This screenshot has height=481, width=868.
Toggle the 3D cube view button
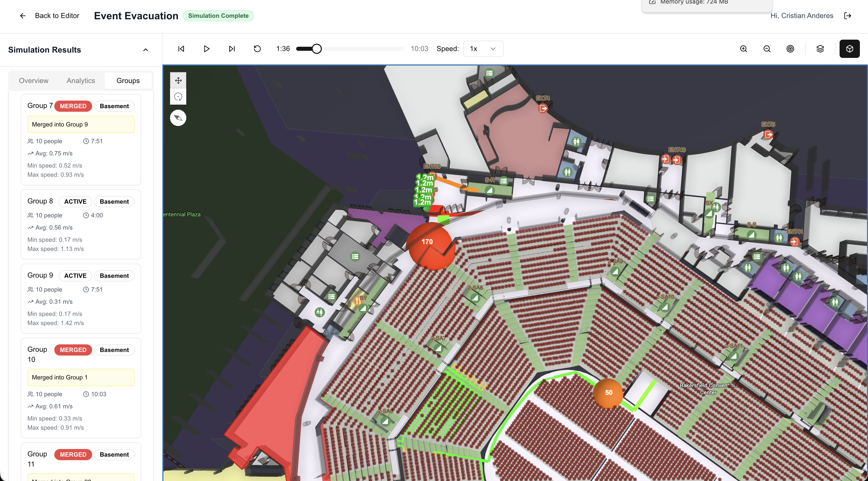849,49
